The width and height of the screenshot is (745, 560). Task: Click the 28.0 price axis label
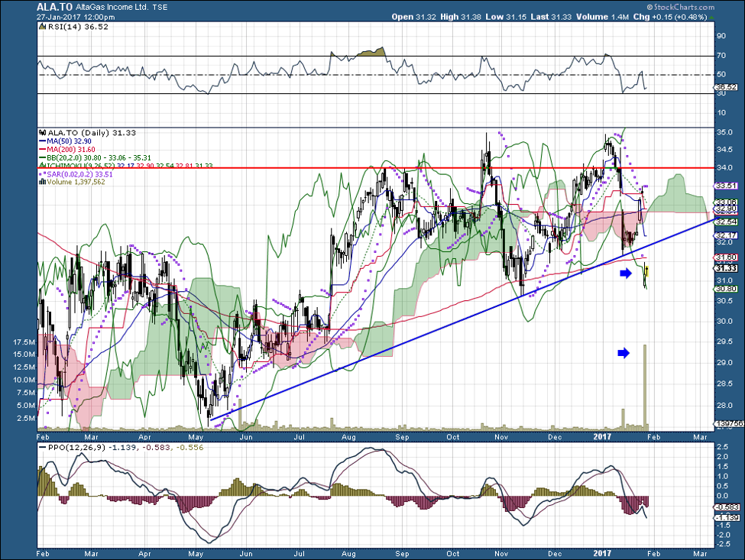[x=724, y=405]
